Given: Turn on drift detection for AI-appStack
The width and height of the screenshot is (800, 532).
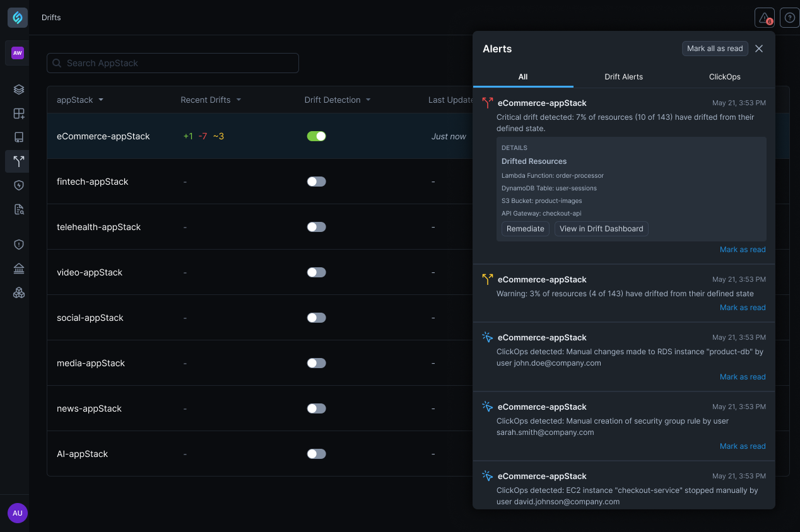Looking at the screenshot, I should [316, 454].
